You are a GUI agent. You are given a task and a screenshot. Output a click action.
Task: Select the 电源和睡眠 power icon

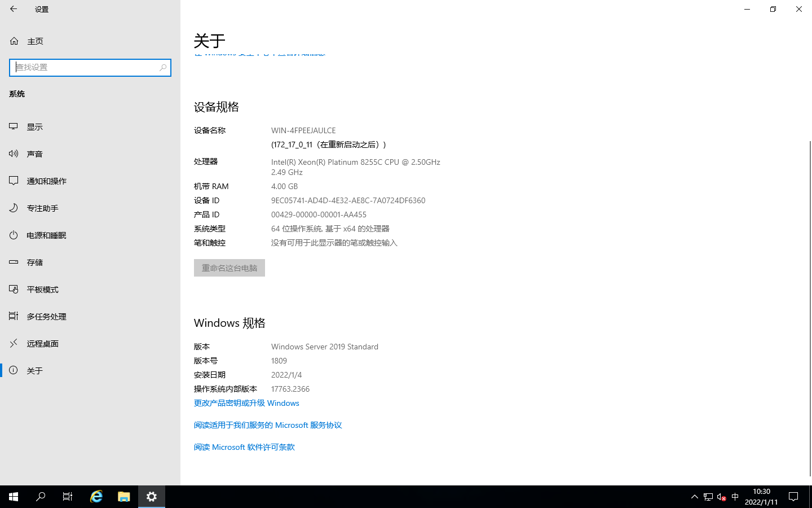coord(14,235)
